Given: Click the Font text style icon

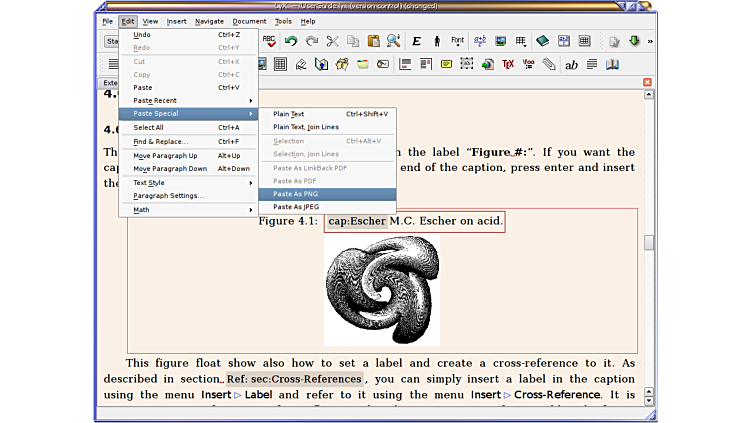Looking at the screenshot, I should pos(457,41).
